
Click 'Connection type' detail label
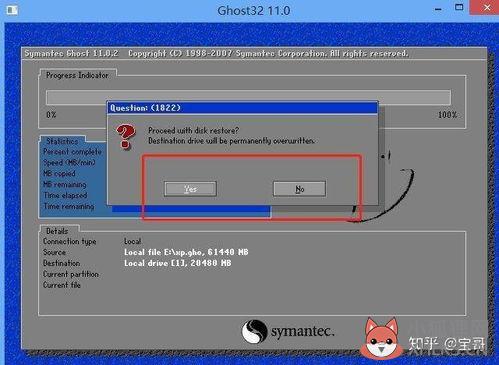pos(70,241)
